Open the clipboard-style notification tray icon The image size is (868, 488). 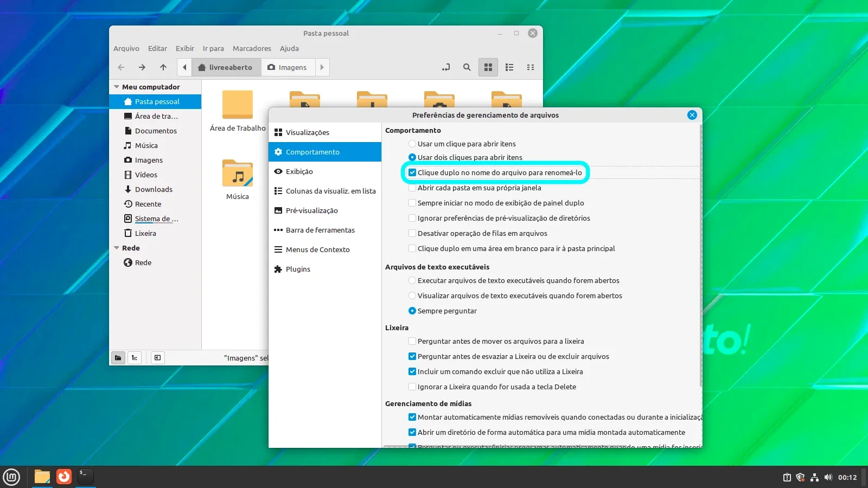click(x=787, y=478)
